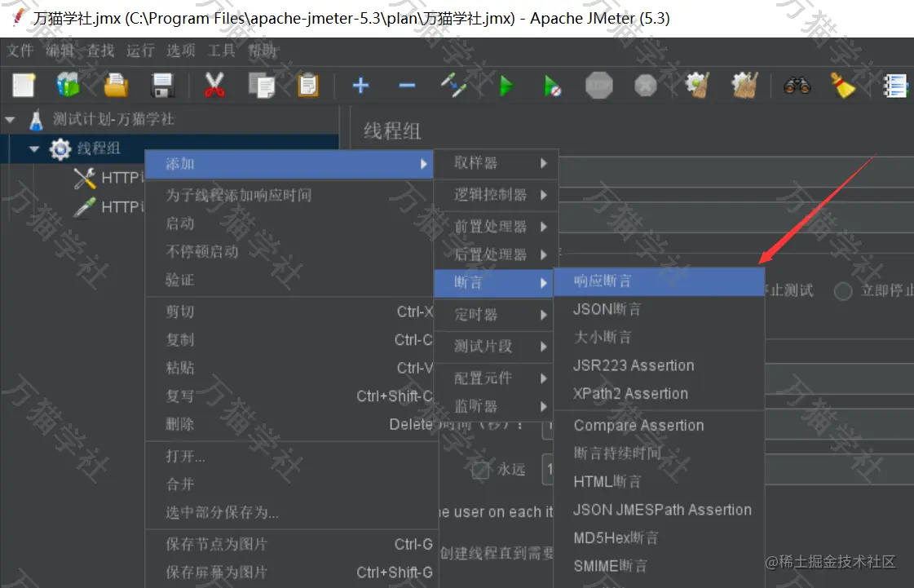Select the HTTP tree item with pipette icon
This screenshot has height=588, width=914.
click(108, 207)
